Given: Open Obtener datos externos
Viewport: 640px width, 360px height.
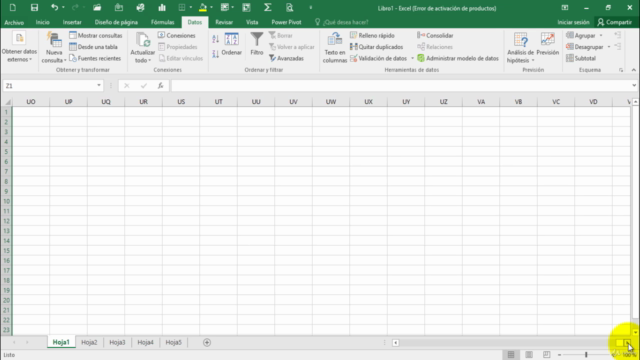Looking at the screenshot, I should tap(19, 47).
